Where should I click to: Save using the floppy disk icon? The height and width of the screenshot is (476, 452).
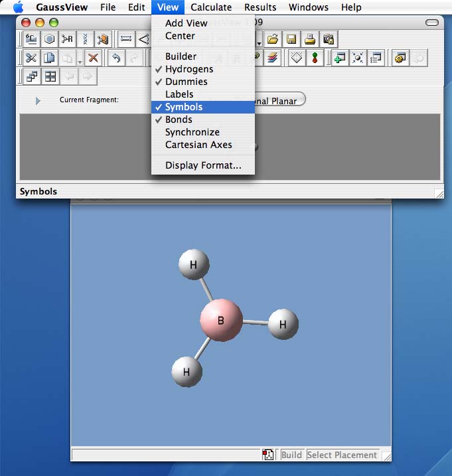tap(291, 39)
